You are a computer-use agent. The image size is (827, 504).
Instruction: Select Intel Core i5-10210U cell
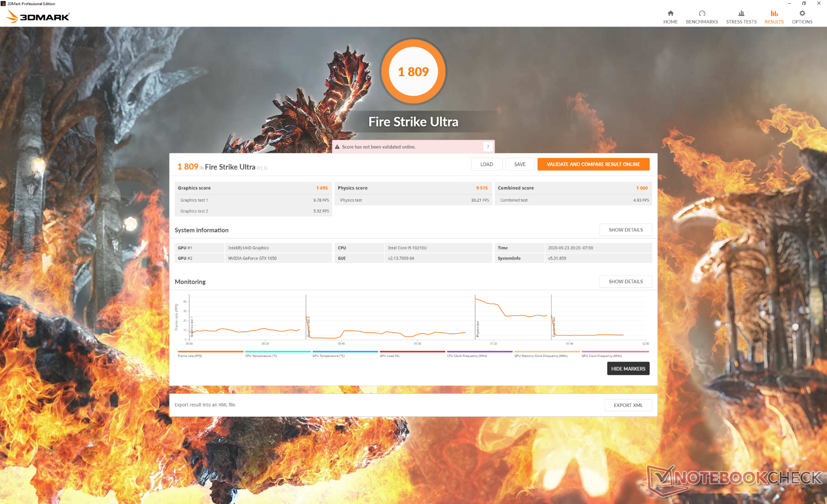coord(438,248)
